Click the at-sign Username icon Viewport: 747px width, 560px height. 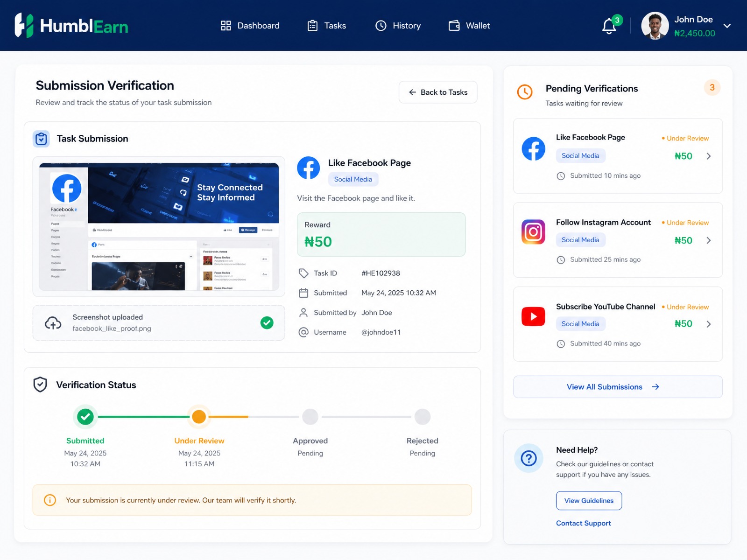(303, 332)
